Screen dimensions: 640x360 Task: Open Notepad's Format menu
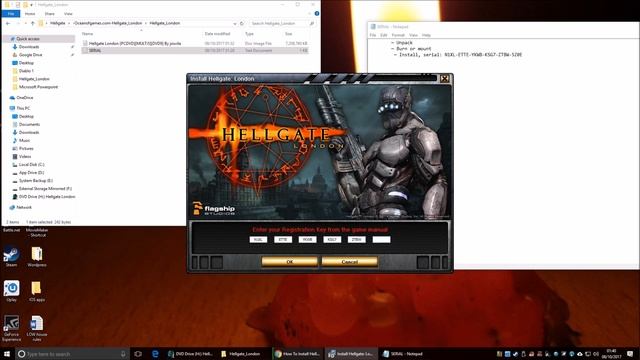pos(398,35)
